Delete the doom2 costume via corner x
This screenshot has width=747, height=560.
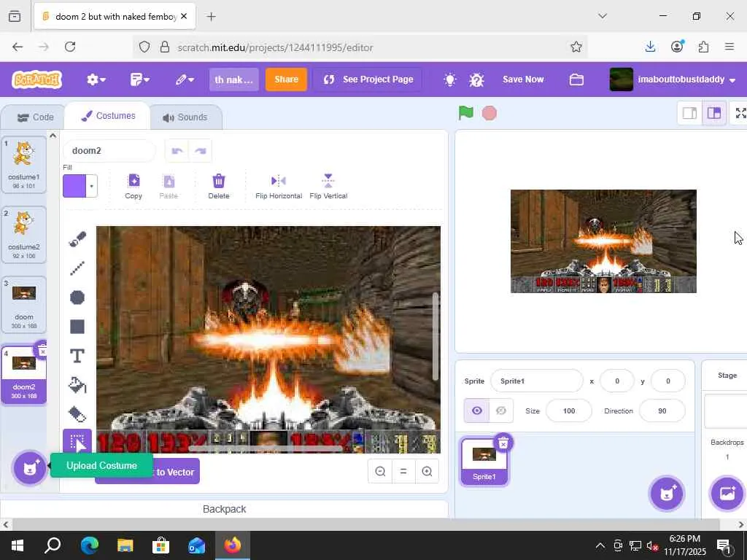42,351
